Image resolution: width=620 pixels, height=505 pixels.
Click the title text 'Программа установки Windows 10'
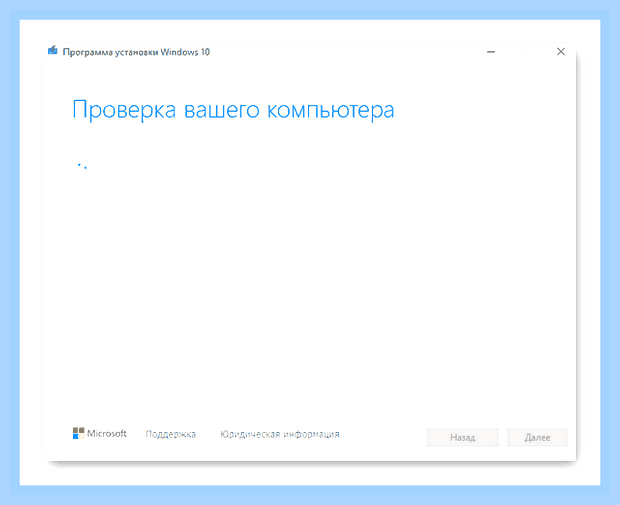(x=136, y=52)
